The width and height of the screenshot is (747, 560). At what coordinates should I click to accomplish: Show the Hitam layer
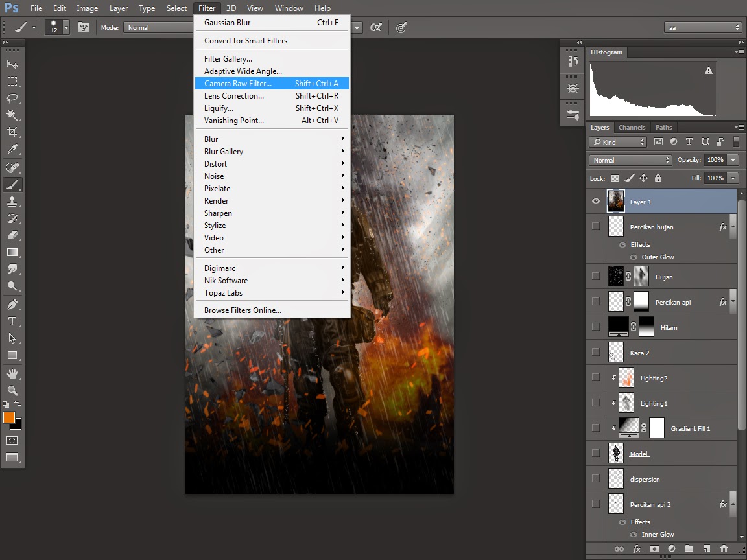(x=596, y=327)
